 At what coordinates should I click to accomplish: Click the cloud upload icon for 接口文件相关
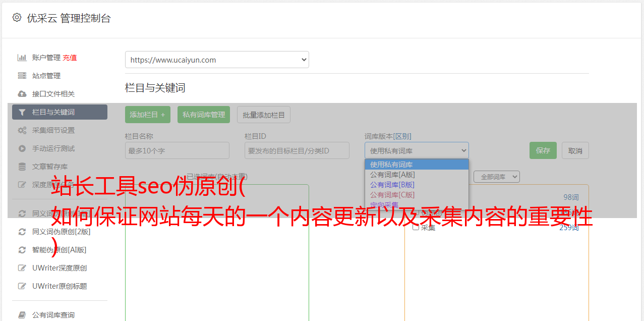point(22,94)
